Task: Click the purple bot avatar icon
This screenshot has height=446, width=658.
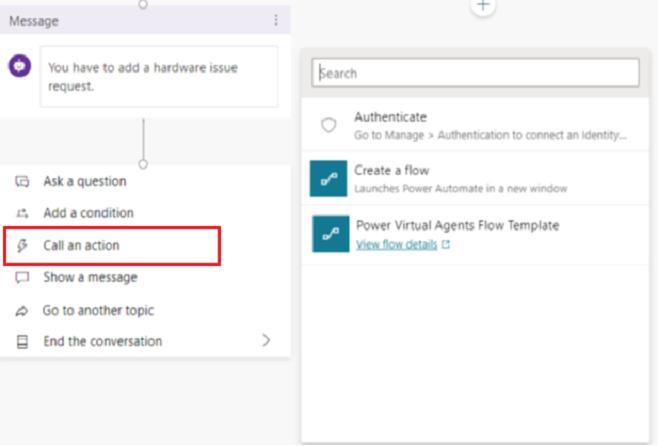Action: coord(20,66)
